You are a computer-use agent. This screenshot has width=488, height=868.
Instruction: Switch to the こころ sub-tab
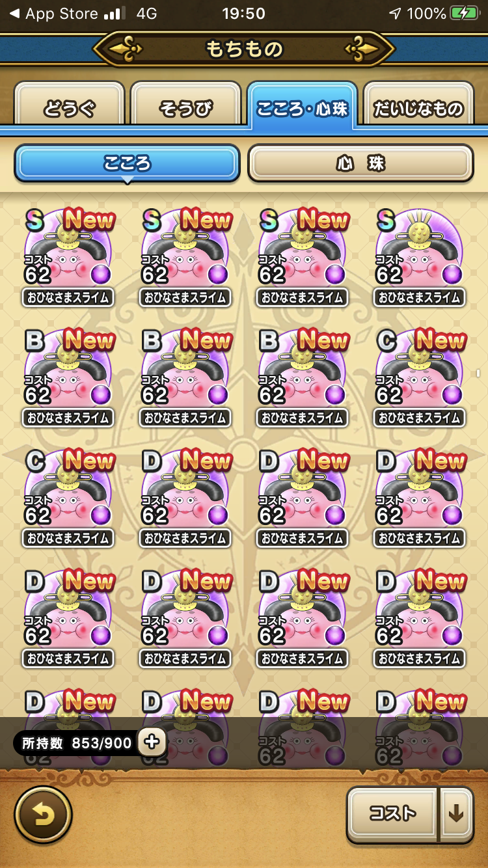(x=127, y=163)
